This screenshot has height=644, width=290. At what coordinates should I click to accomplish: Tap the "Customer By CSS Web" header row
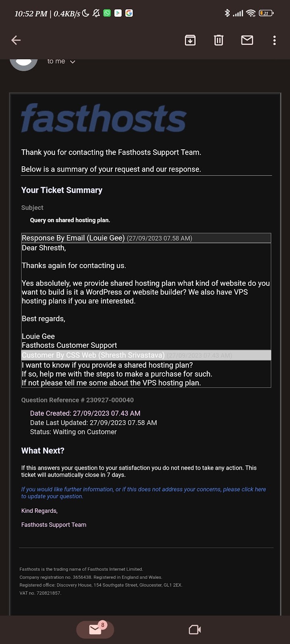(x=146, y=355)
